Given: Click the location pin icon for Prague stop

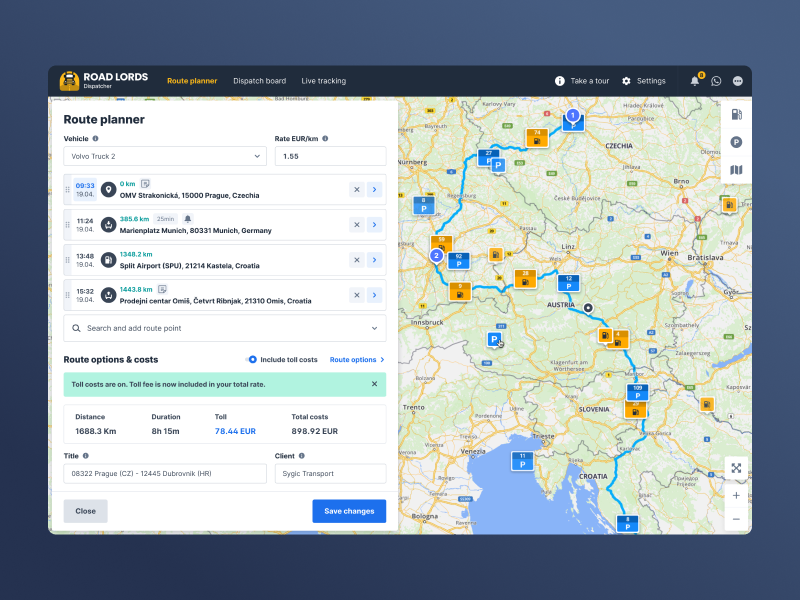Looking at the screenshot, I should coord(108,189).
